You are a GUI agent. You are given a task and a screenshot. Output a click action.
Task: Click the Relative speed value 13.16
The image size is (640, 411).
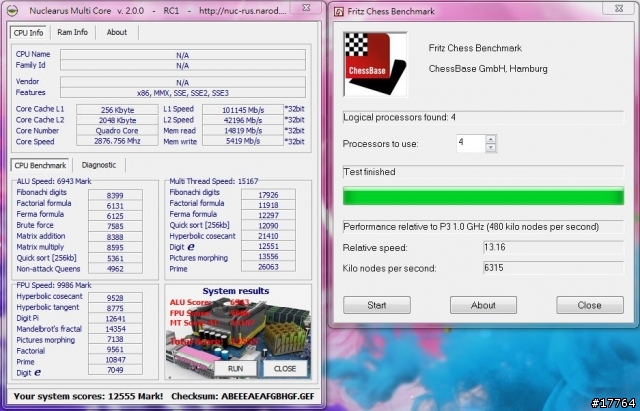pos(553,247)
